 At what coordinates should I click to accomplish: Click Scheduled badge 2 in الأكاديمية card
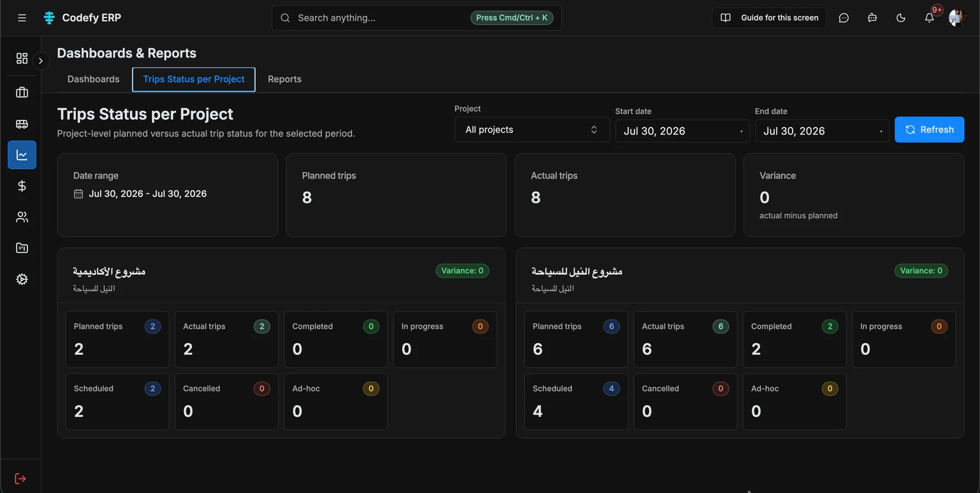coord(152,389)
